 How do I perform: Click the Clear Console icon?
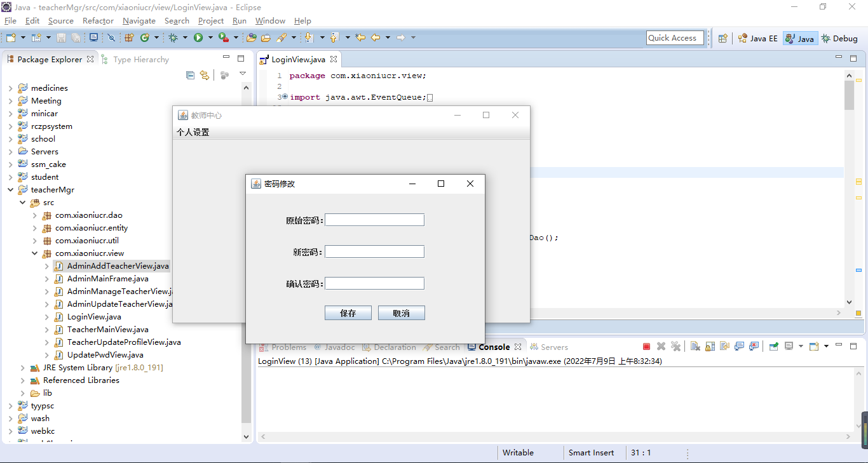coord(695,346)
